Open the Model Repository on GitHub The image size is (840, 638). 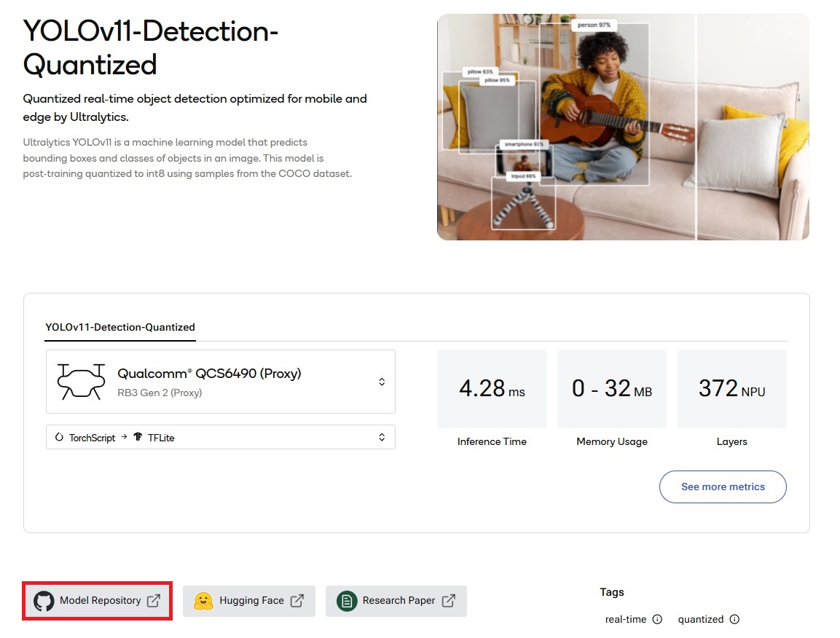pyautogui.click(x=96, y=600)
